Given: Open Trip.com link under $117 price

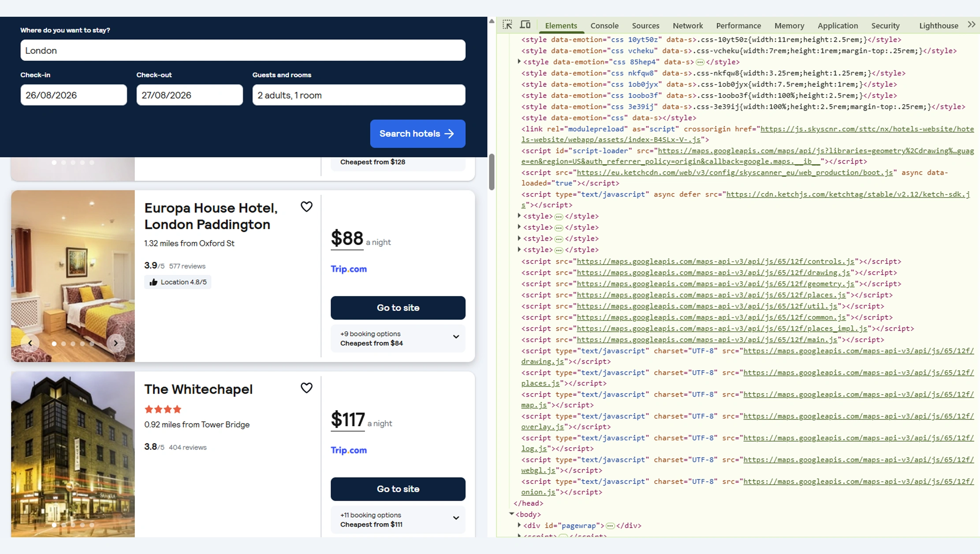Looking at the screenshot, I should 349,450.
